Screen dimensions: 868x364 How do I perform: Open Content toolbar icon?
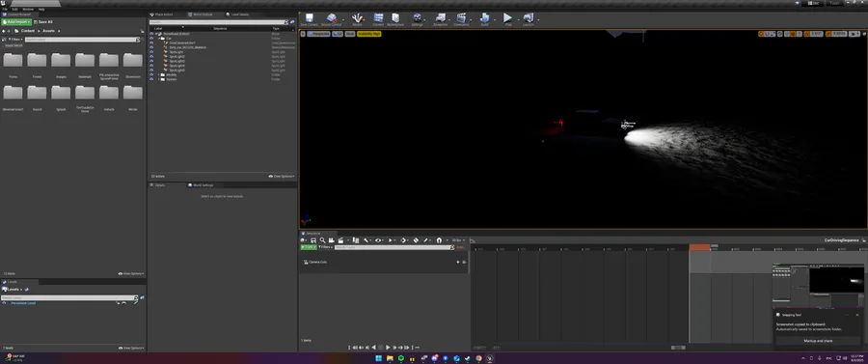click(x=378, y=19)
